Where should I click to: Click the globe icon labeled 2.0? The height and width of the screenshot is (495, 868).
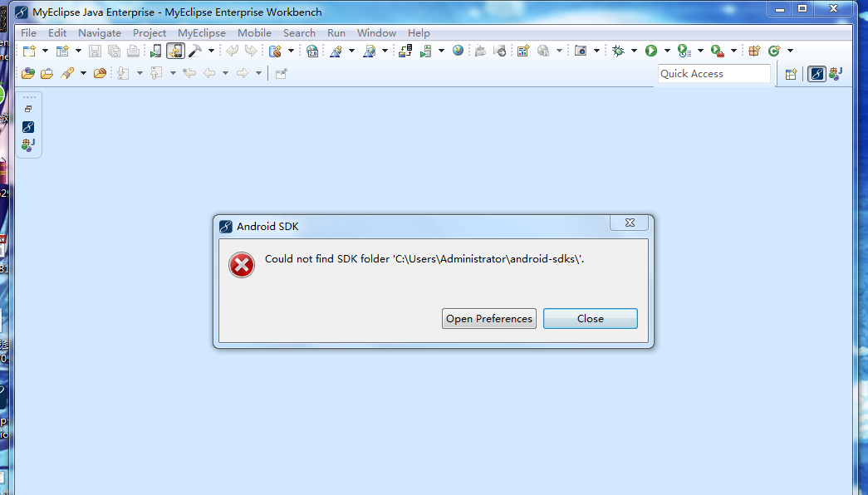[313, 51]
